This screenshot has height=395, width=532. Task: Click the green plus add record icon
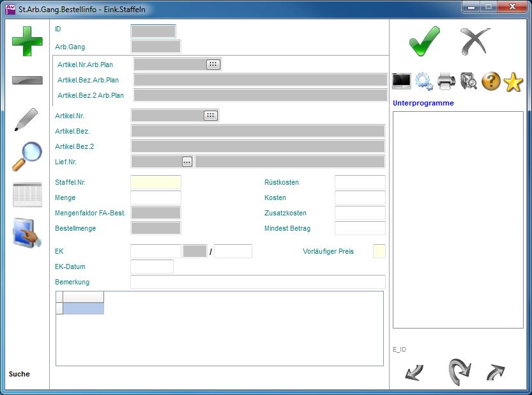click(27, 42)
